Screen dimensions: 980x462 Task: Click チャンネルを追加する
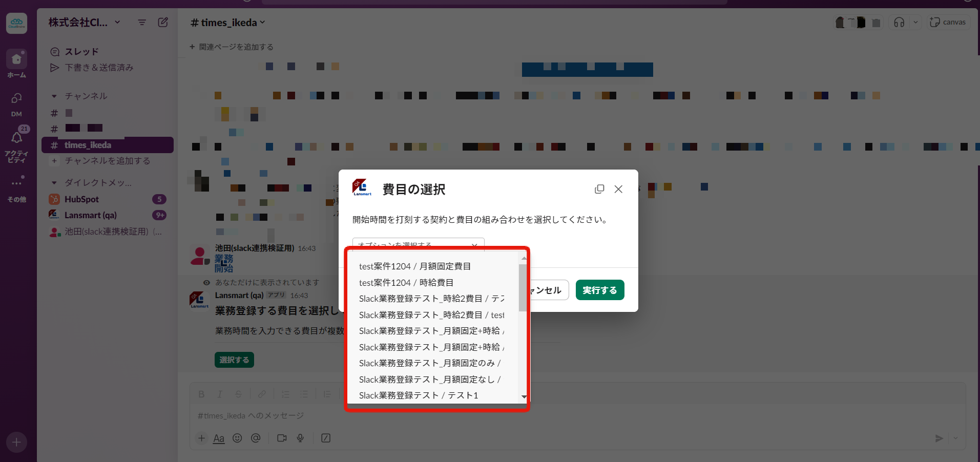tap(107, 161)
